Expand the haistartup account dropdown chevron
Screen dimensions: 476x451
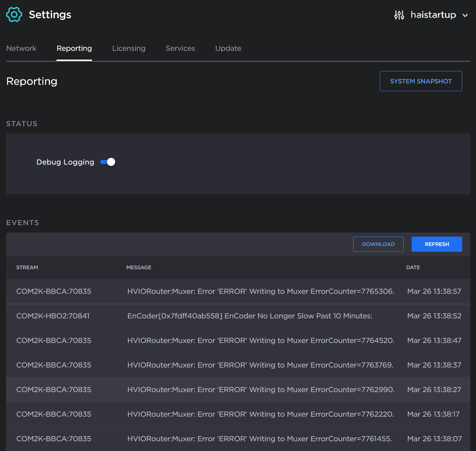tap(465, 15)
